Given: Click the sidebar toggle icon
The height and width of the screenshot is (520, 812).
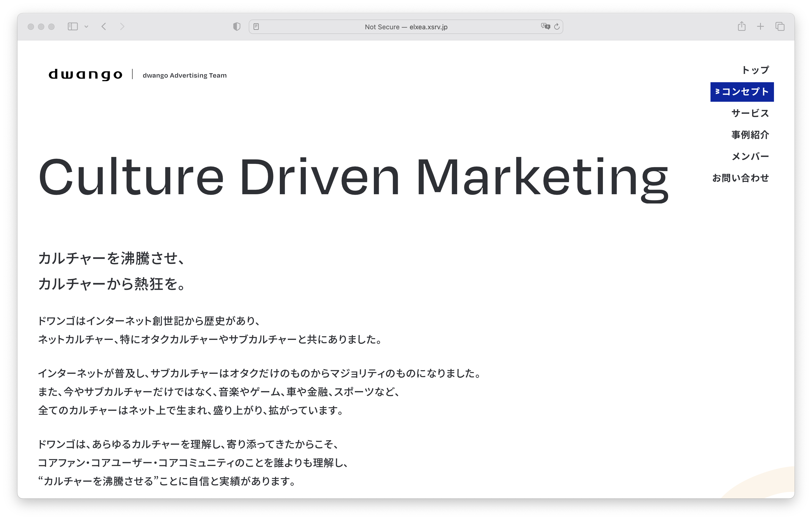Looking at the screenshot, I should click(x=72, y=26).
